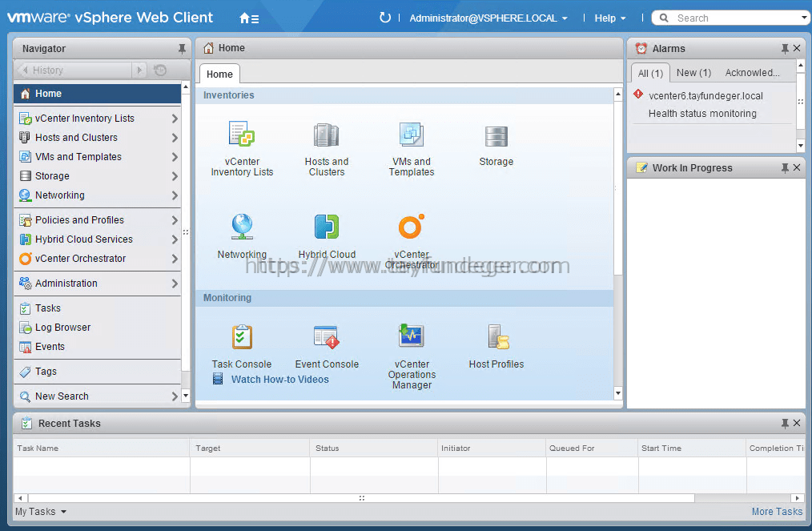Click the Watch How-to Videos link
812x531 pixels.
[x=279, y=379]
